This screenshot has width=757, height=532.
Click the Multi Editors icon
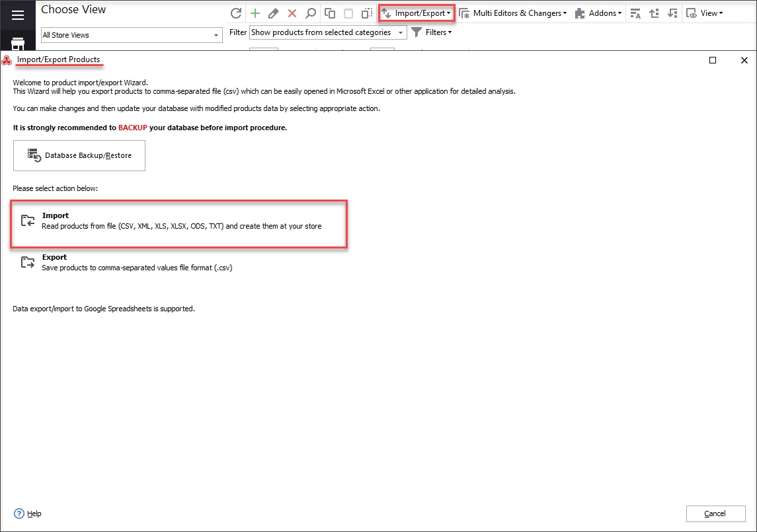(464, 13)
